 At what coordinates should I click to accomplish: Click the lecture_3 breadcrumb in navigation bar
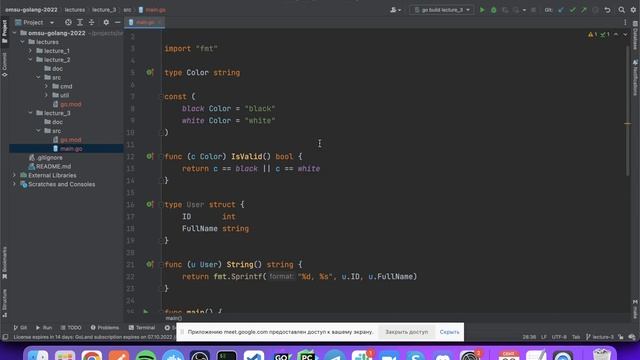tap(104, 10)
